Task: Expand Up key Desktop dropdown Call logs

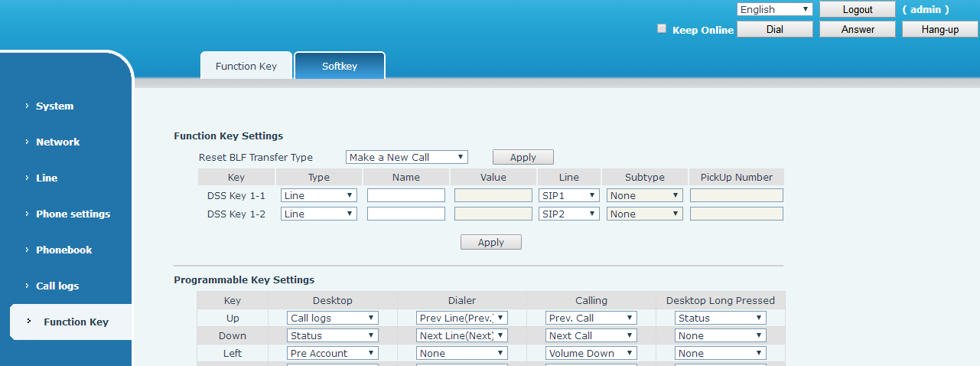Action: click(332, 318)
